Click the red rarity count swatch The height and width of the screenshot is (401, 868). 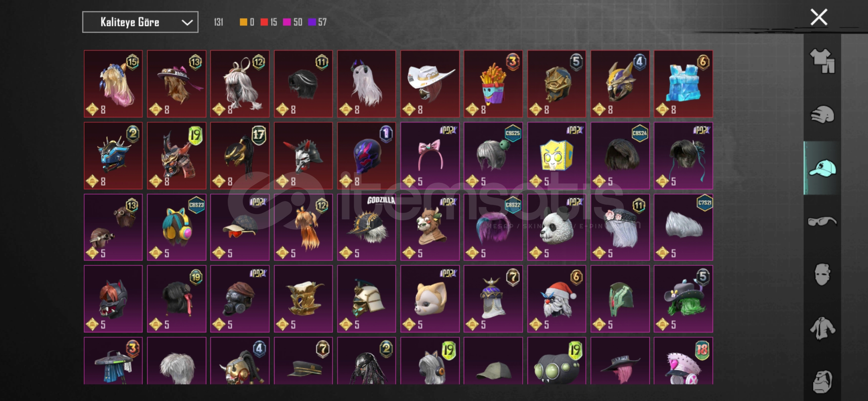[x=264, y=22]
